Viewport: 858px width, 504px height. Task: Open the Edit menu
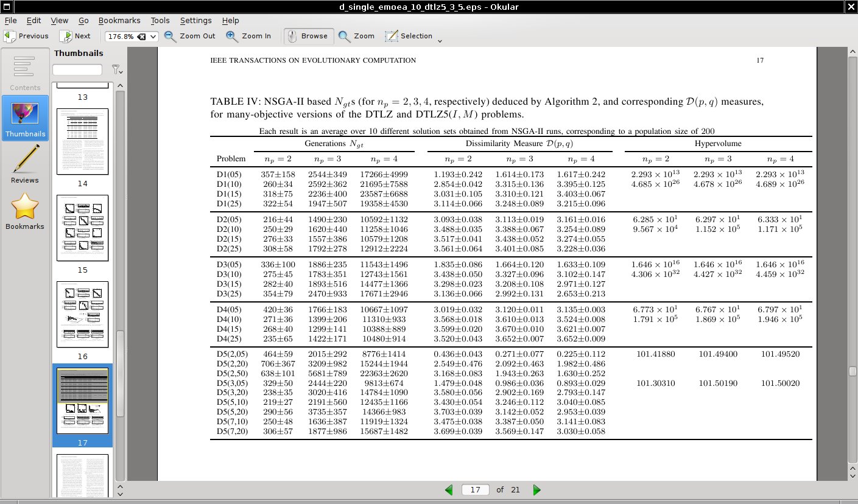tap(33, 21)
